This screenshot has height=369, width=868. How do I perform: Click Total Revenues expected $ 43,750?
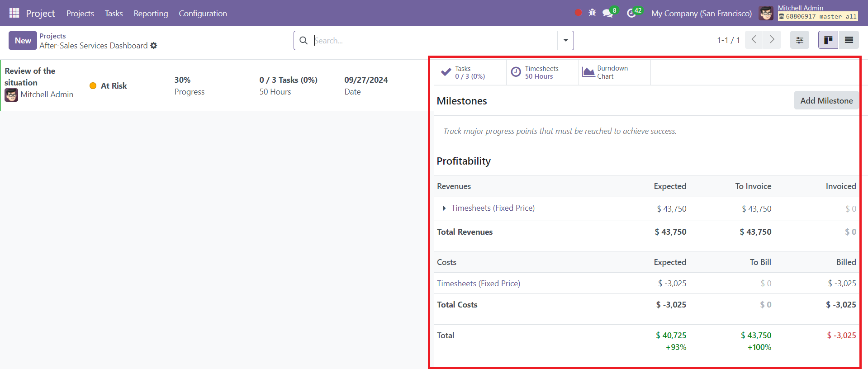(670, 232)
